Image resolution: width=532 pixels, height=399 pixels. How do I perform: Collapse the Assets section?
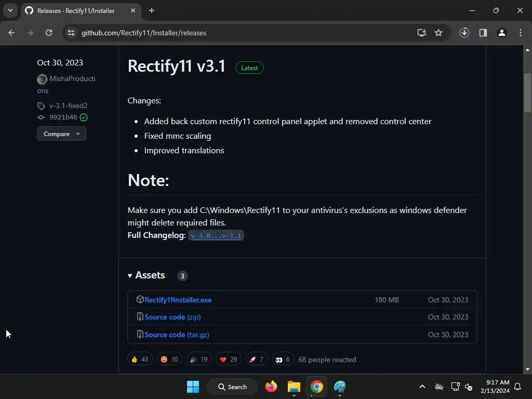click(x=147, y=275)
